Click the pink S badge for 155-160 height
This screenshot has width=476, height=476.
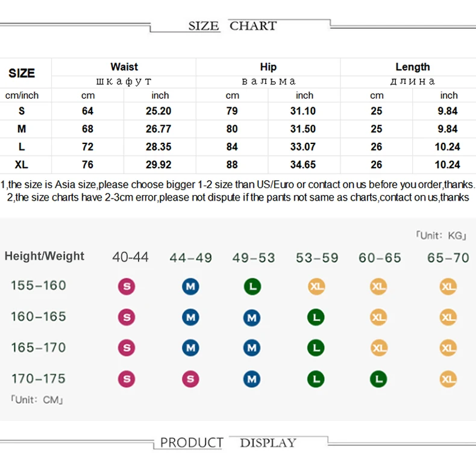click(x=127, y=286)
